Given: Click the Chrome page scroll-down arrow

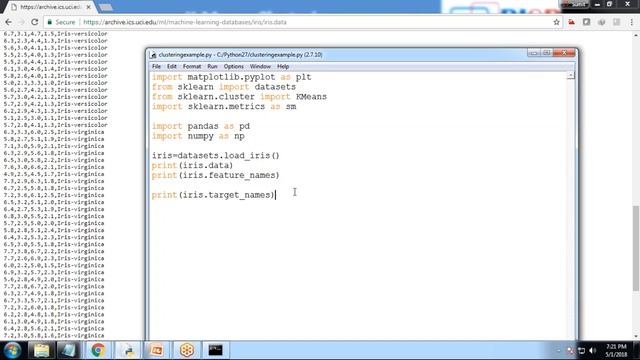Looking at the screenshot, I should point(636,337).
